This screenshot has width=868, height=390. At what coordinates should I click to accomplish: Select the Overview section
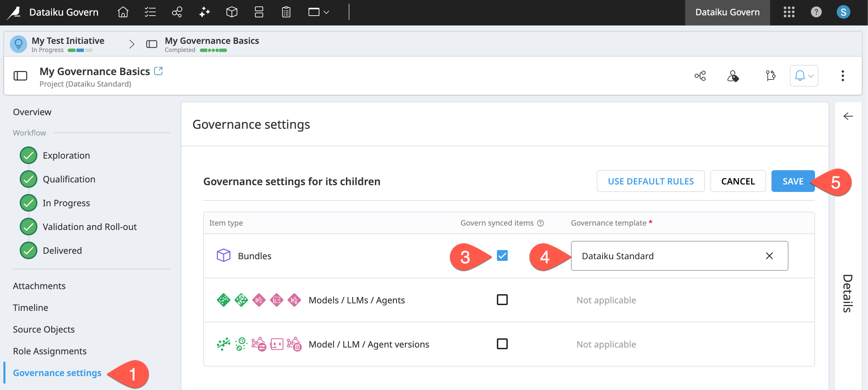(32, 112)
